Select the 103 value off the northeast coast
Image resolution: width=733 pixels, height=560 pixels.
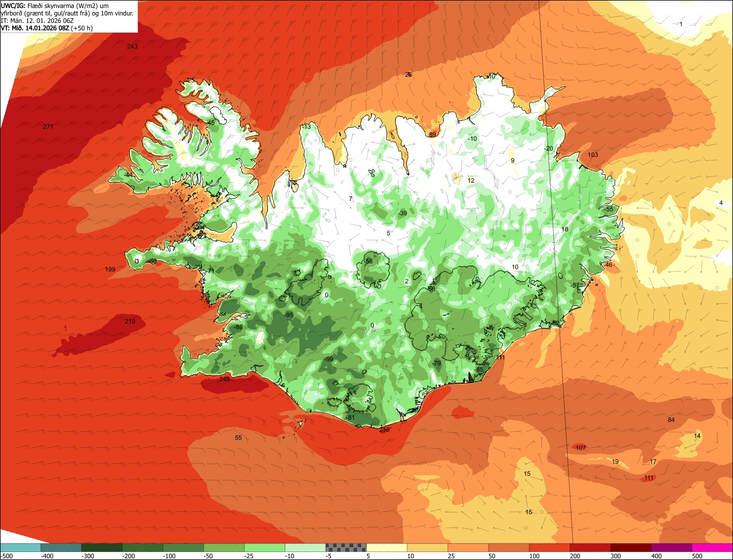(593, 155)
